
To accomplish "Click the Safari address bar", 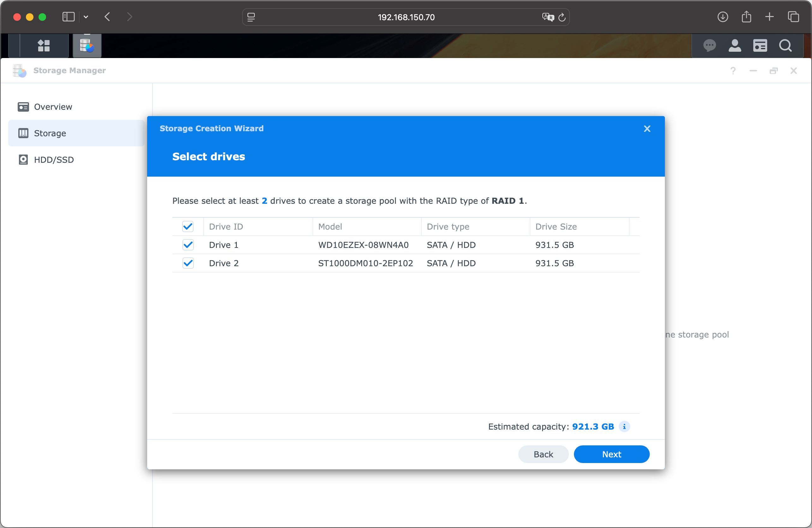I will pyautogui.click(x=405, y=17).
